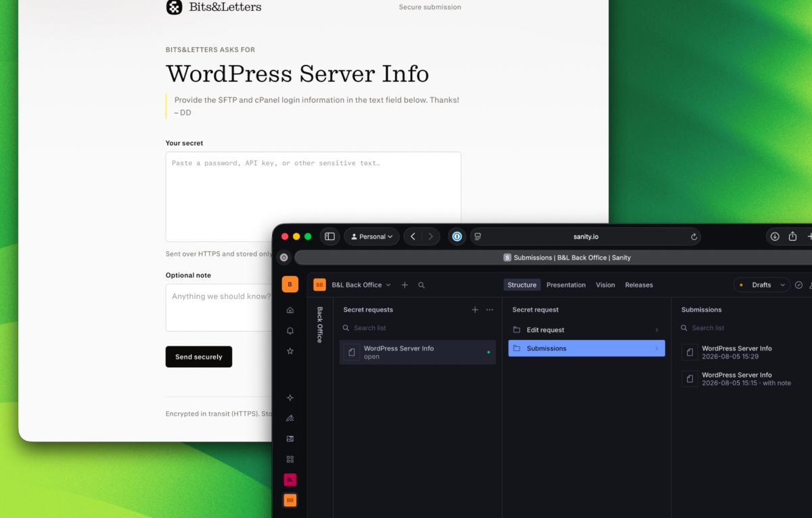Open the media image icon in sidebar
This screenshot has width=812, height=518.
pyautogui.click(x=290, y=438)
